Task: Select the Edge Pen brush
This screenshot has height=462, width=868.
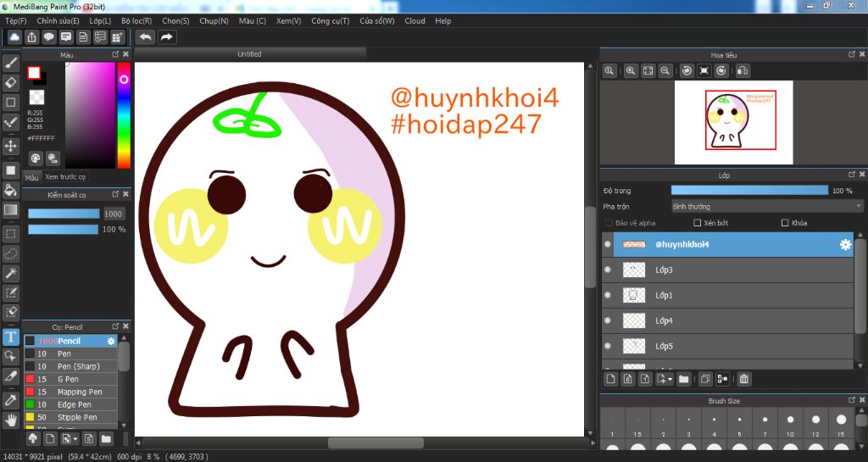Action: [70, 404]
